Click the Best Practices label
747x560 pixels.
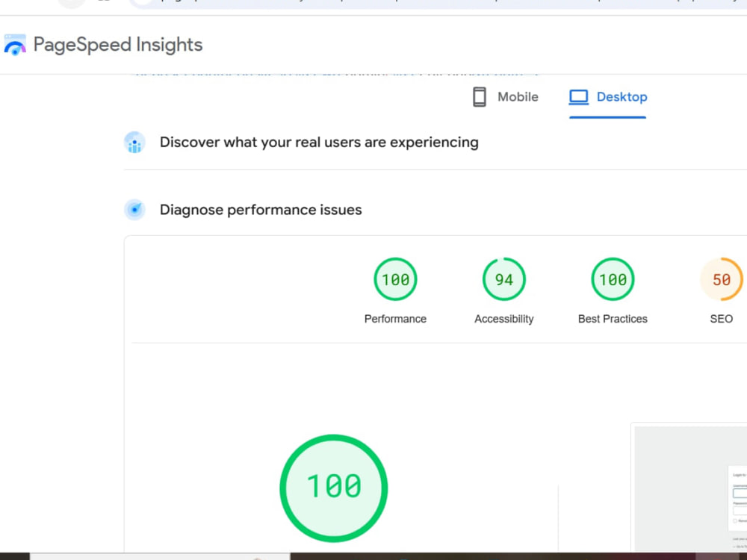[x=613, y=319]
